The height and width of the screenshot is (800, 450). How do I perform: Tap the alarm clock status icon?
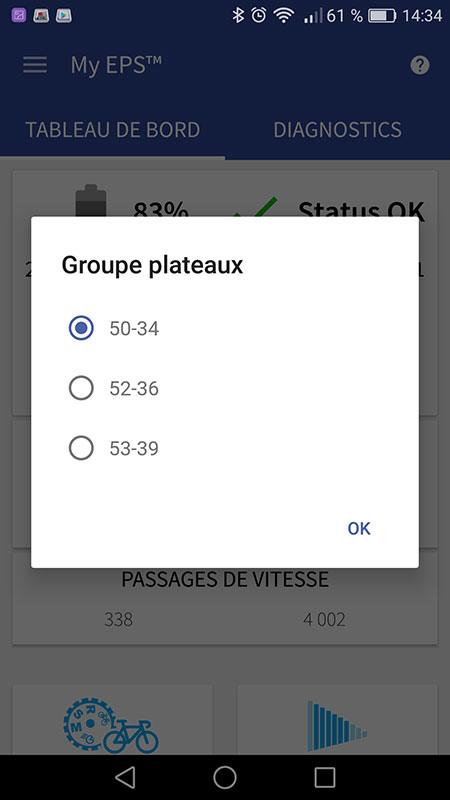pos(259,16)
